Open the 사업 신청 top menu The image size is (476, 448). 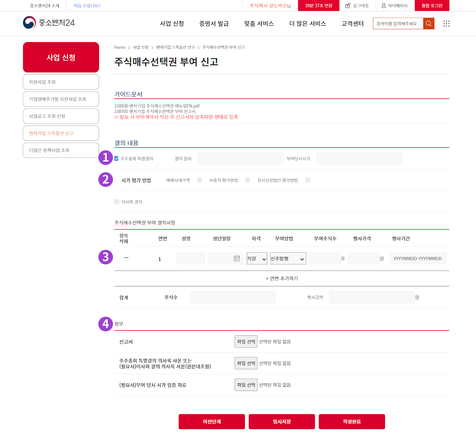pos(172,23)
